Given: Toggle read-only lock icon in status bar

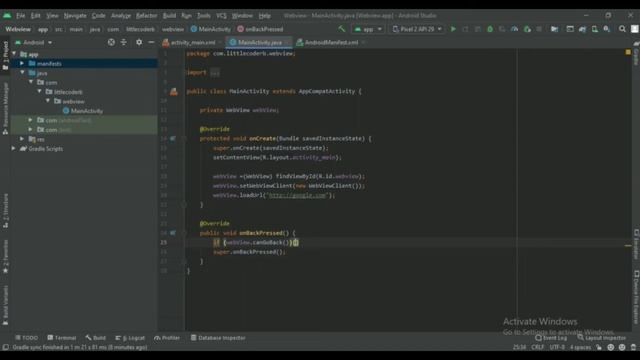Looking at the screenshot, I should point(599,347).
